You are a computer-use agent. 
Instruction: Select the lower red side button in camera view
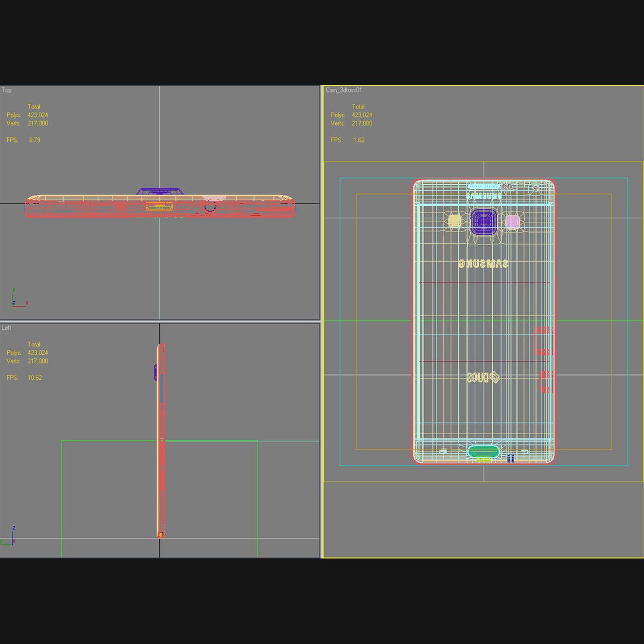tap(546, 382)
